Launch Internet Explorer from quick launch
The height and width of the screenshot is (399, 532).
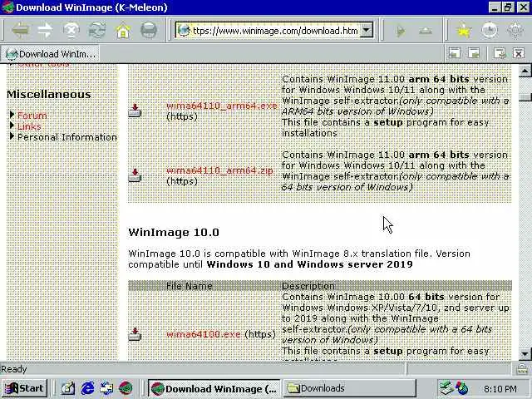[87, 388]
